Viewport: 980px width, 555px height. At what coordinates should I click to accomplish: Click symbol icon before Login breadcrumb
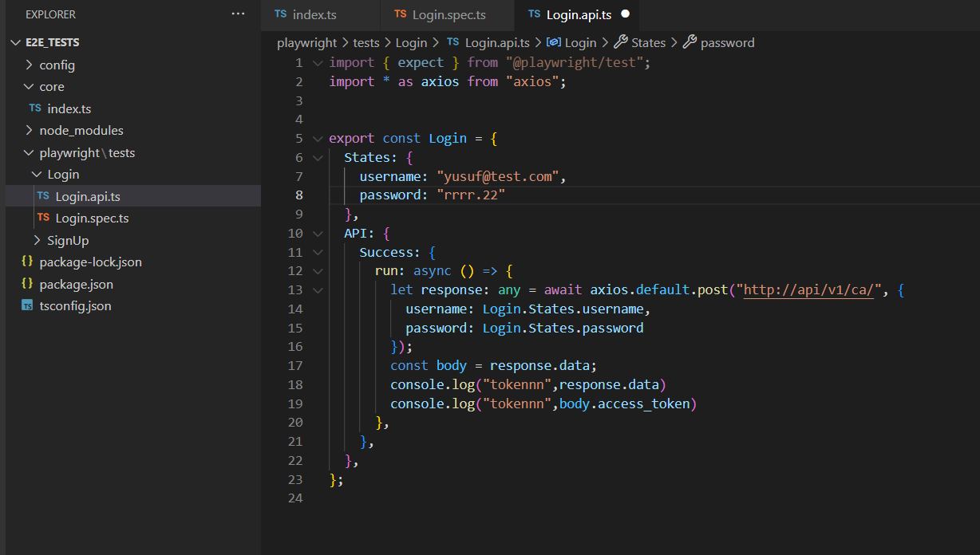click(x=553, y=42)
